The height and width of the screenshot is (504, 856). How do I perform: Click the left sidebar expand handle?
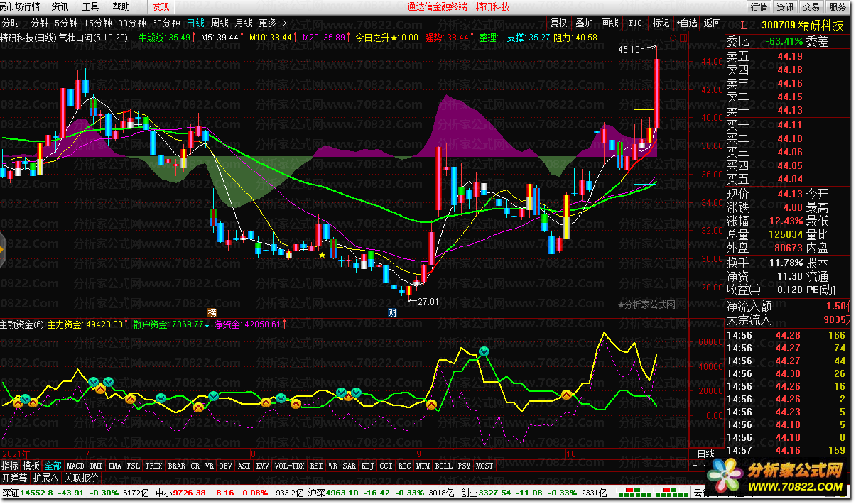pyautogui.click(x=2, y=251)
